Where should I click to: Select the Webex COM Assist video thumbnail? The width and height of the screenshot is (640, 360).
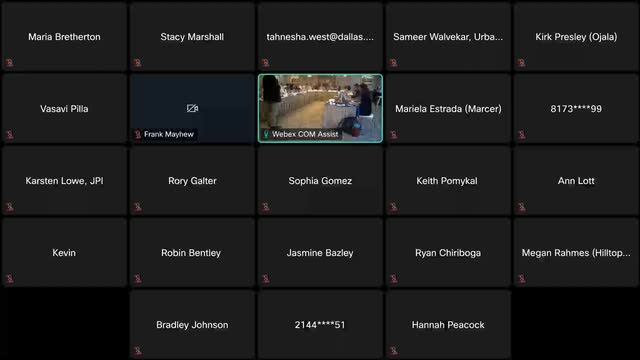coord(320,108)
